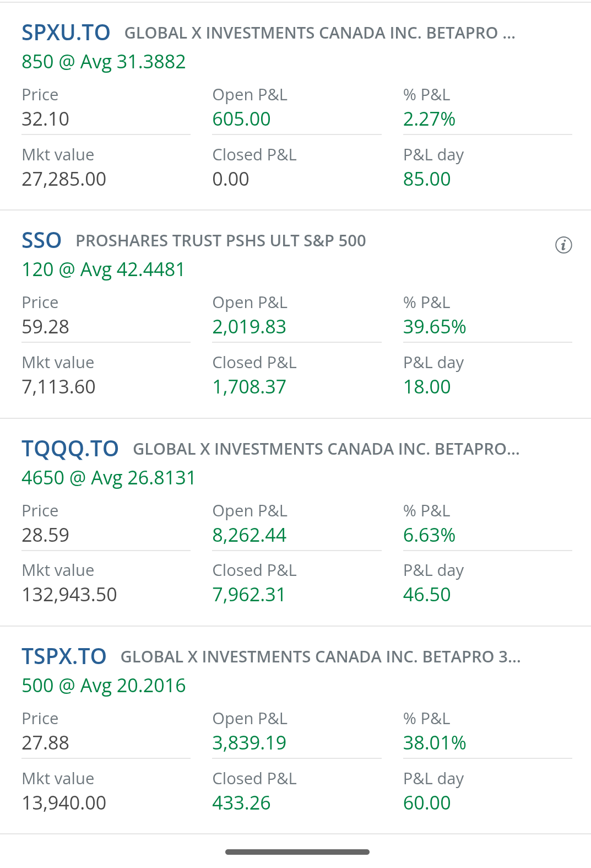Viewport: 591px width, 868px height.
Task: Open the SSO ticker symbol
Action: (x=41, y=241)
